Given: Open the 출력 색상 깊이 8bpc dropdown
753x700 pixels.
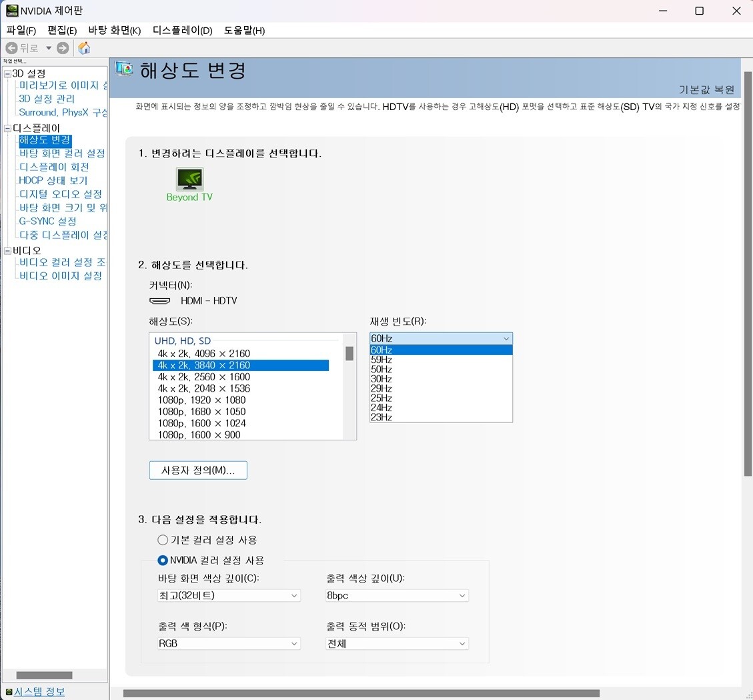Looking at the screenshot, I should pyautogui.click(x=397, y=596).
